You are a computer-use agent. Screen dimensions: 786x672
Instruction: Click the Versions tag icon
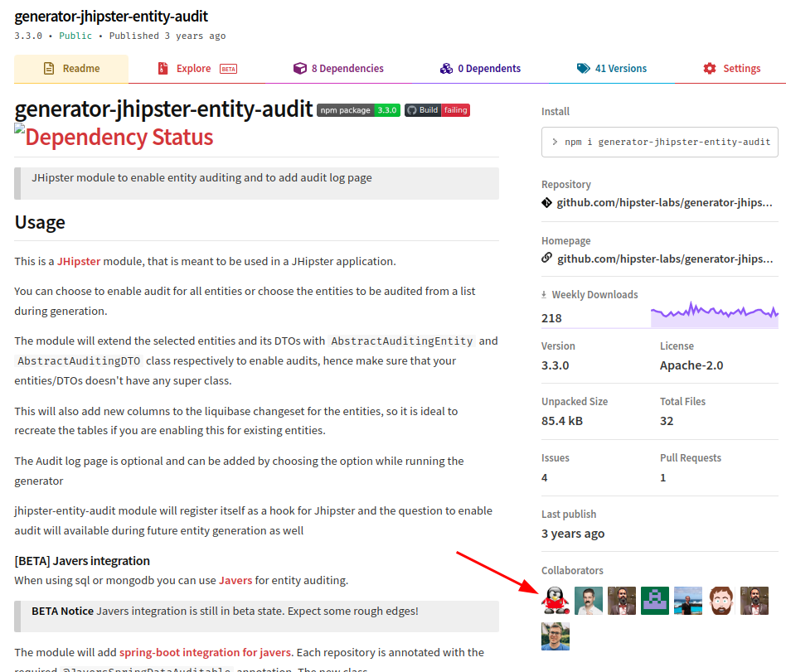click(584, 69)
